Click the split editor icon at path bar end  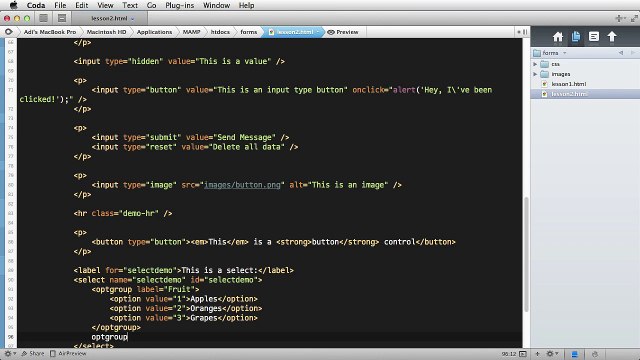pos(525,32)
